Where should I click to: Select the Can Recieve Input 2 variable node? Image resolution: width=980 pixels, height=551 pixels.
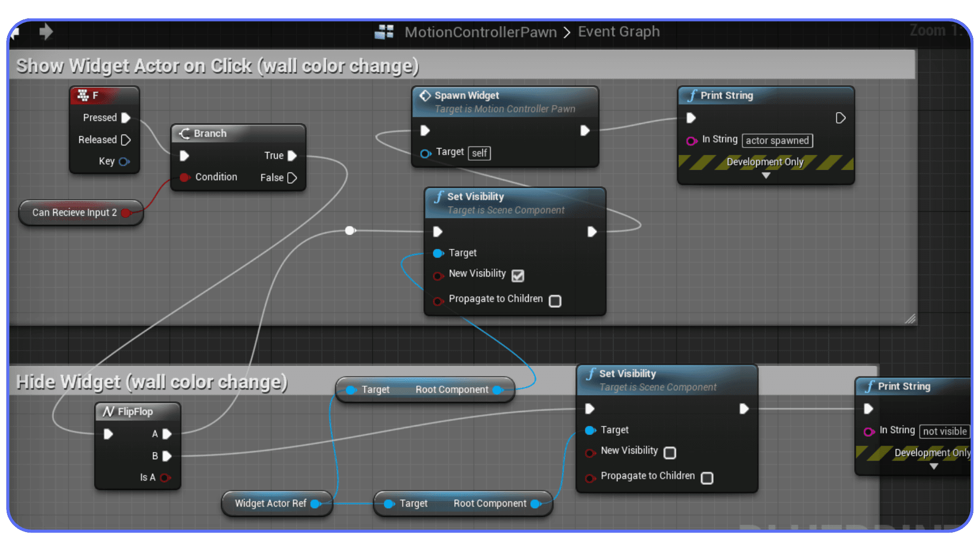point(75,213)
